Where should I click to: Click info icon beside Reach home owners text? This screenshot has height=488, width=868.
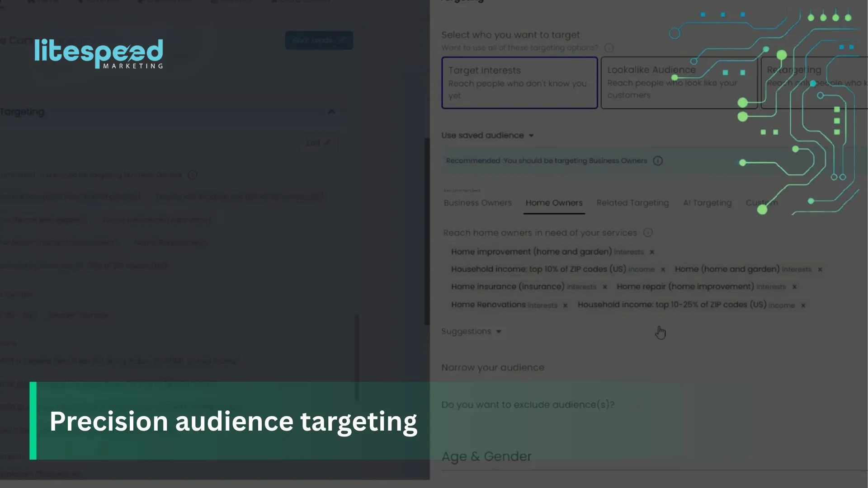pyautogui.click(x=648, y=233)
